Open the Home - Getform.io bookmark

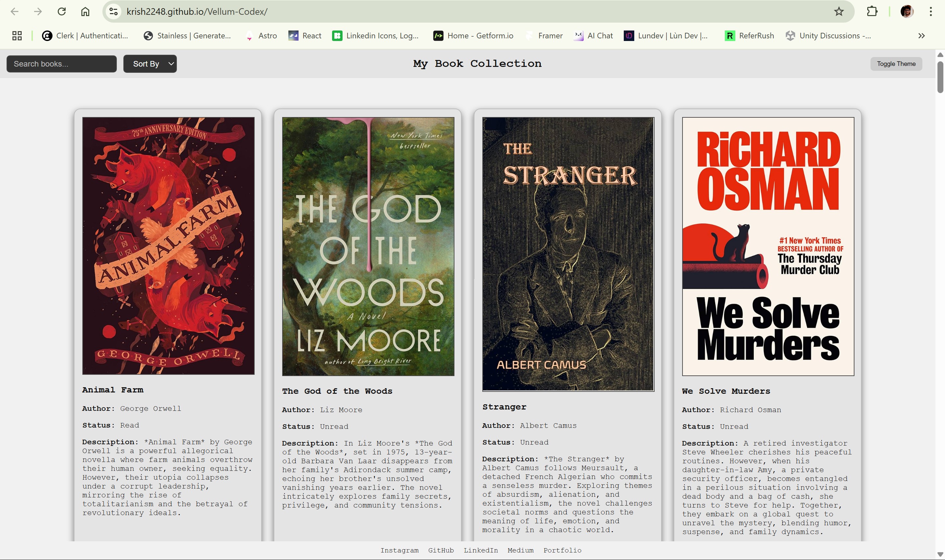473,36
